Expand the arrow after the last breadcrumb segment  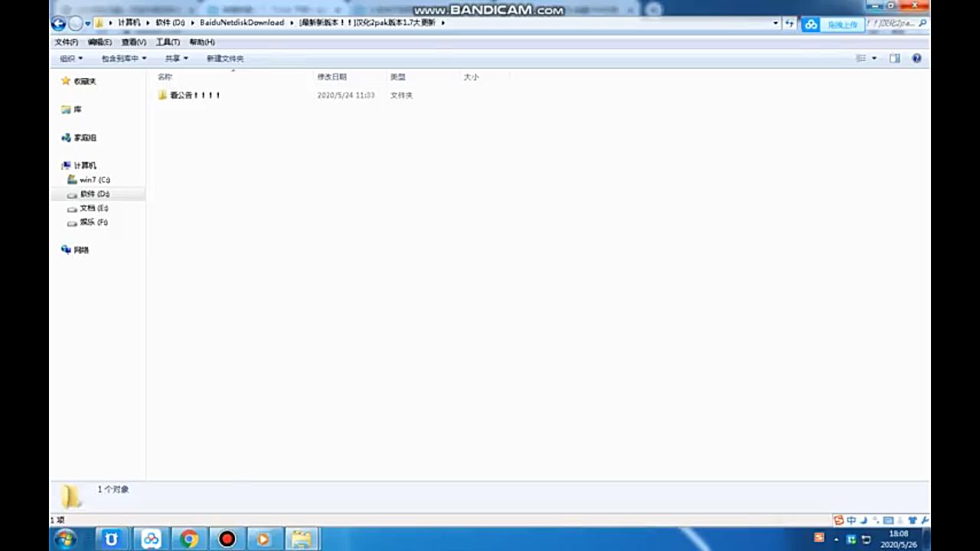click(x=443, y=23)
